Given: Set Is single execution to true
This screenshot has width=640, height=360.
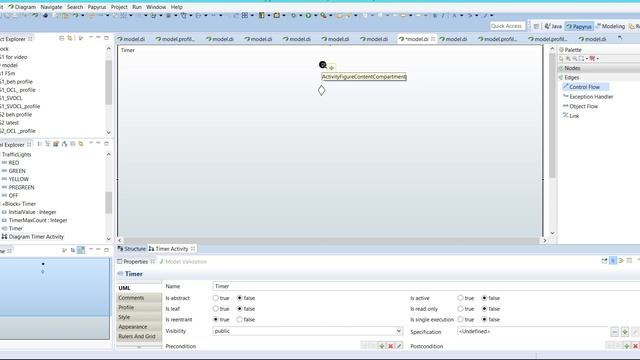Looking at the screenshot, I should pos(460,320).
